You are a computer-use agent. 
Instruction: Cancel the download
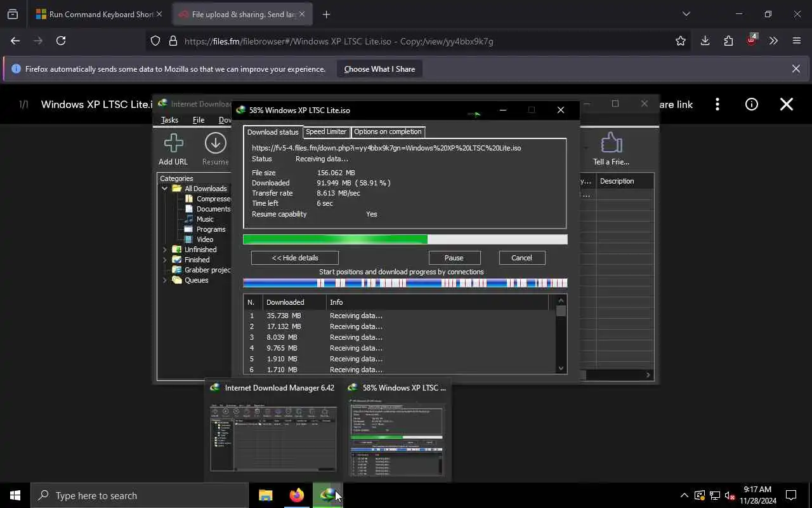pos(521,258)
